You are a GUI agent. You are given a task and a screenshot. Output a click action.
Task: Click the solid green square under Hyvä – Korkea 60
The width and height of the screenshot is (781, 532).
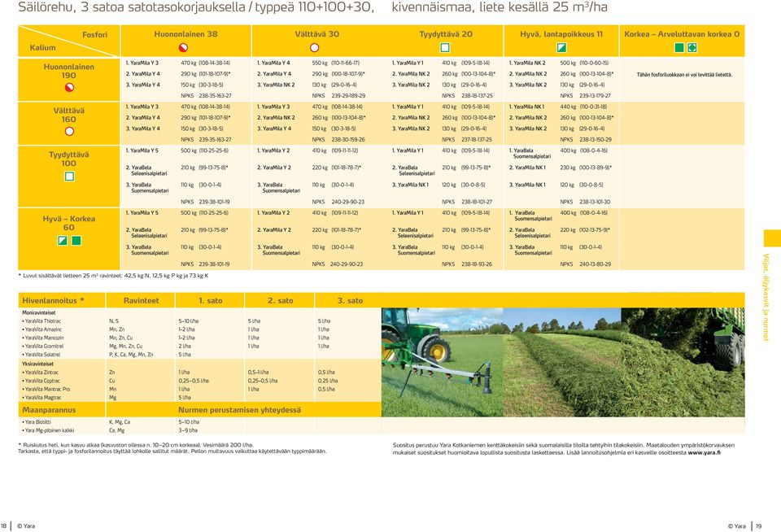click(x=76, y=241)
